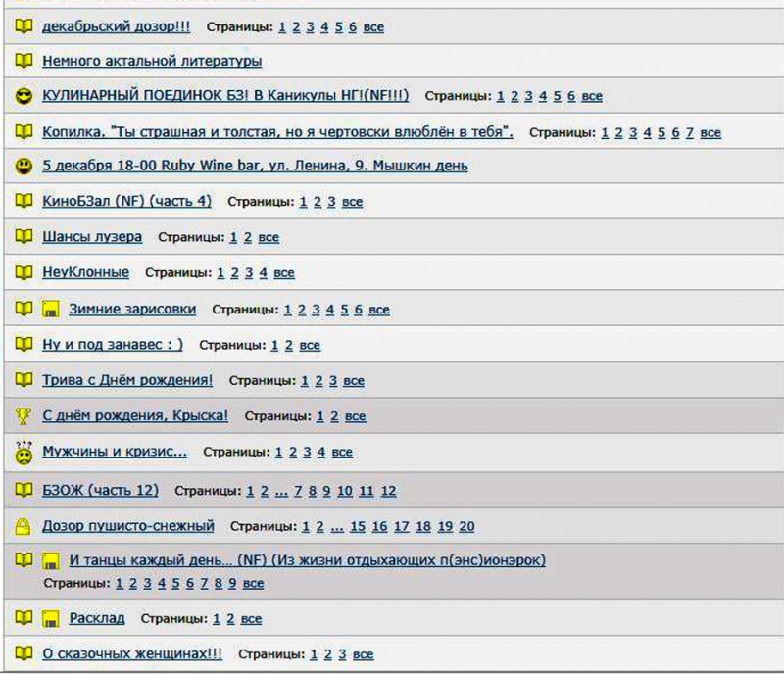
Task: Open the 'Копилка. Ты страшная и толстая' topic
Action: [x=277, y=132]
